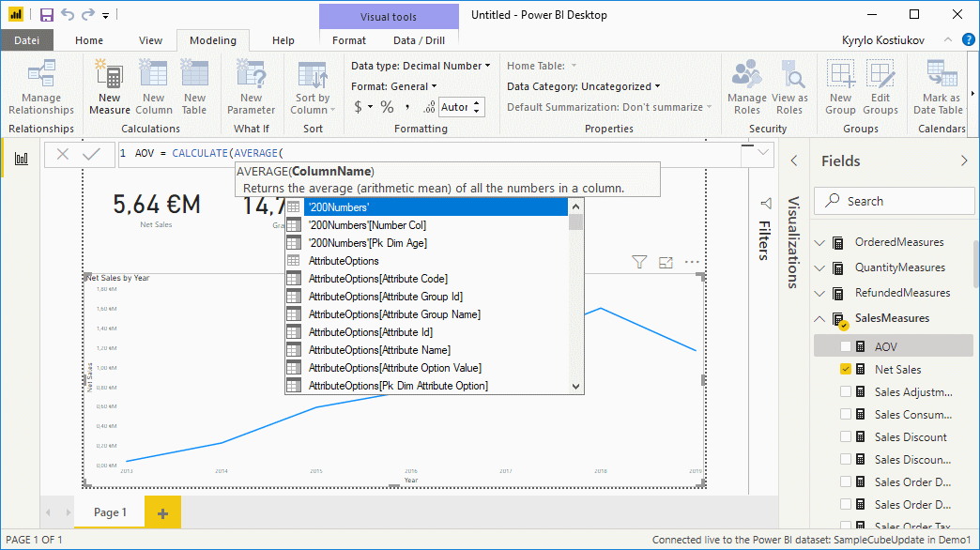Collapse the SalesMeasures table
The image size is (980, 550).
point(820,319)
